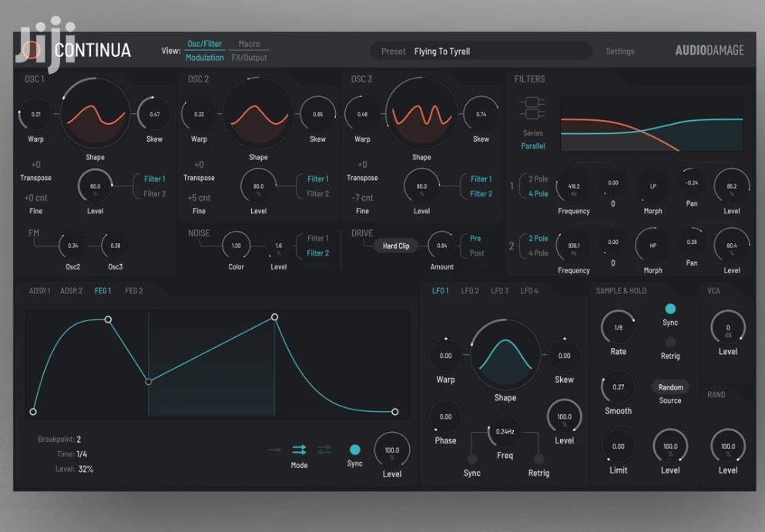Toggle OSC 2 Filter 1 routing
The height and width of the screenshot is (532, 765).
[x=318, y=179]
